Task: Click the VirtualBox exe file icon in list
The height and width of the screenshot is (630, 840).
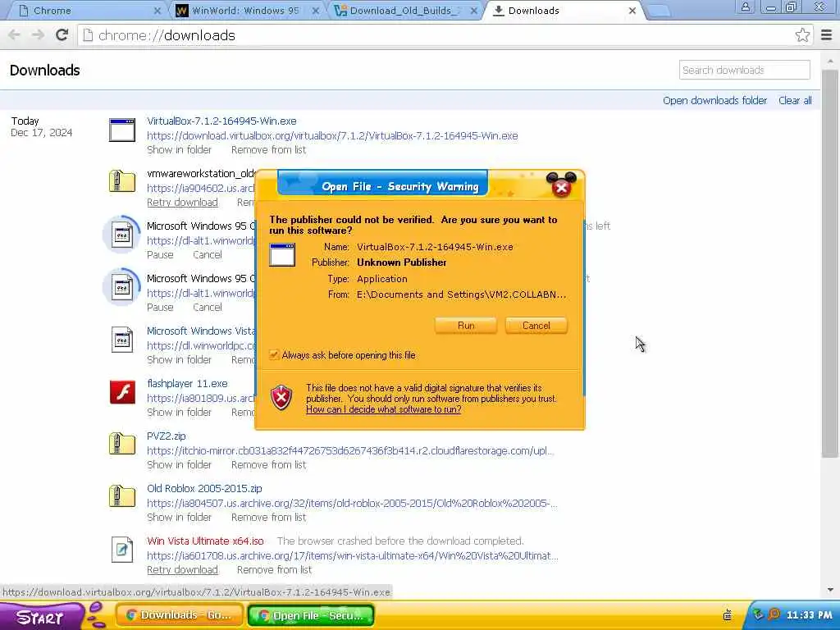Action: coord(122,130)
